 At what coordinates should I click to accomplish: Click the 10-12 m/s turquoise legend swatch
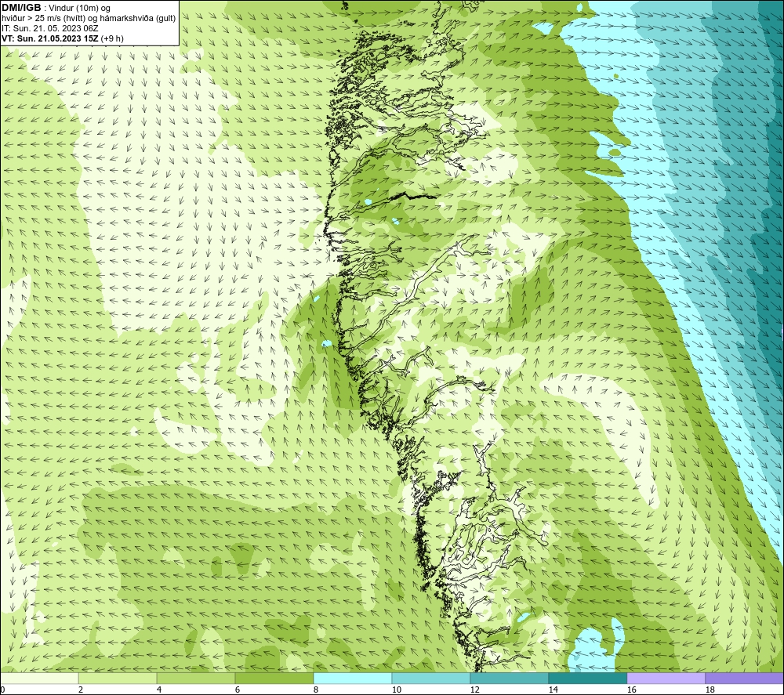click(431, 678)
